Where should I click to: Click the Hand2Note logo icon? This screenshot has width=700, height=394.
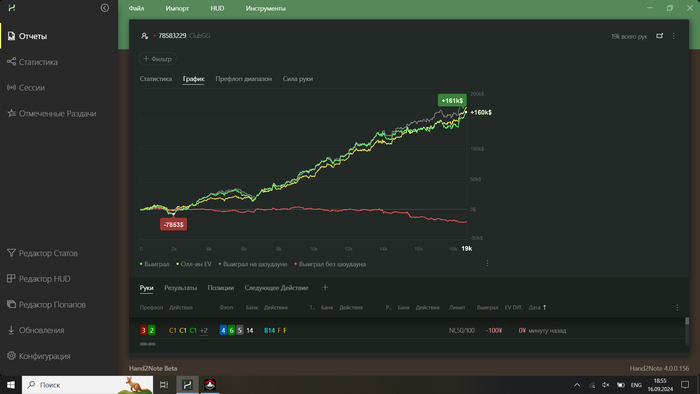[x=12, y=8]
